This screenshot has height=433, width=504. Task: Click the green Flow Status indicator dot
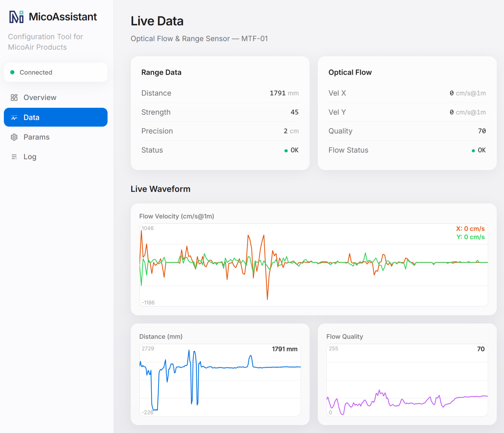[473, 151]
